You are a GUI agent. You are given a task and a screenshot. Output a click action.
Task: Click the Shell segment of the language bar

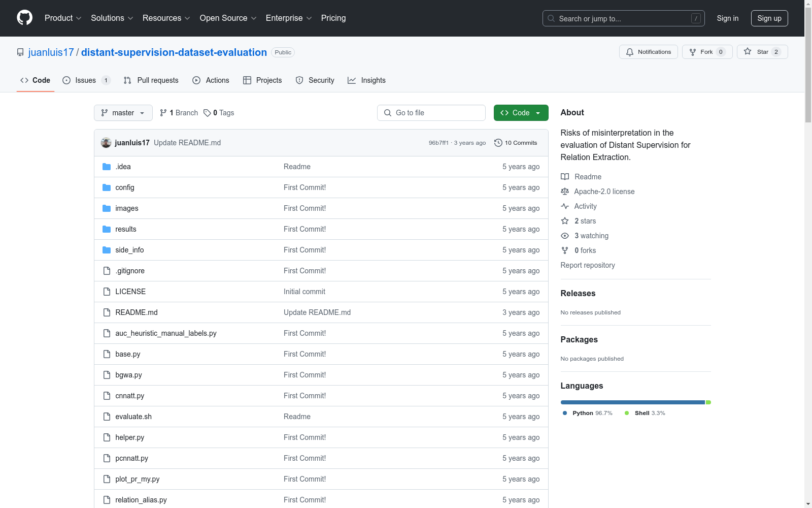point(708,402)
